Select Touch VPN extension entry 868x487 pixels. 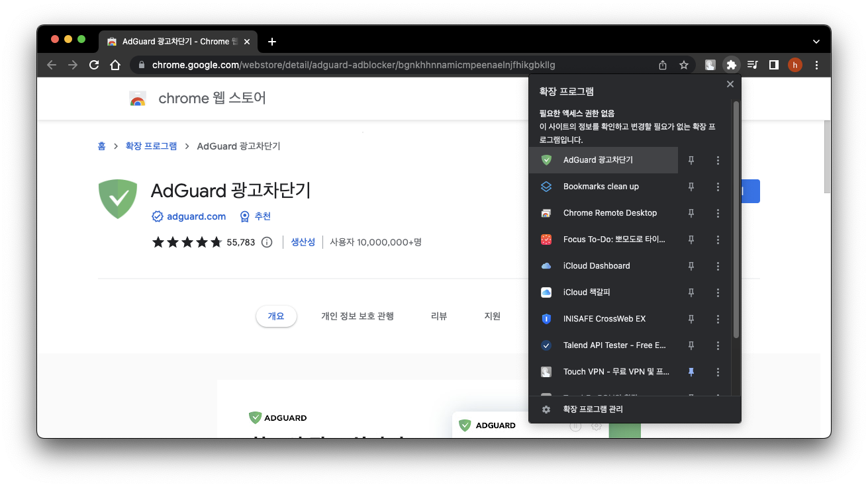click(603, 372)
